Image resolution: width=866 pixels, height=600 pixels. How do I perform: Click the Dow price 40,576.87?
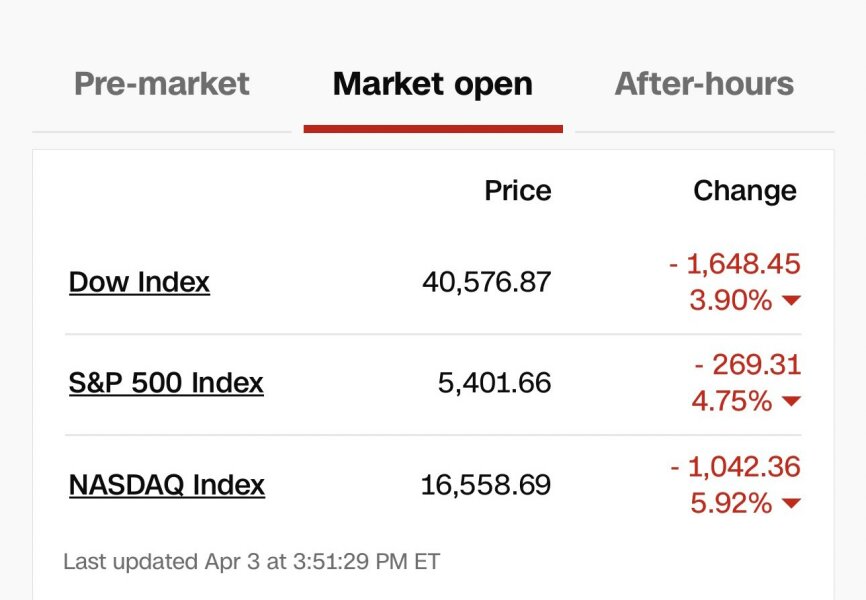click(x=486, y=282)
